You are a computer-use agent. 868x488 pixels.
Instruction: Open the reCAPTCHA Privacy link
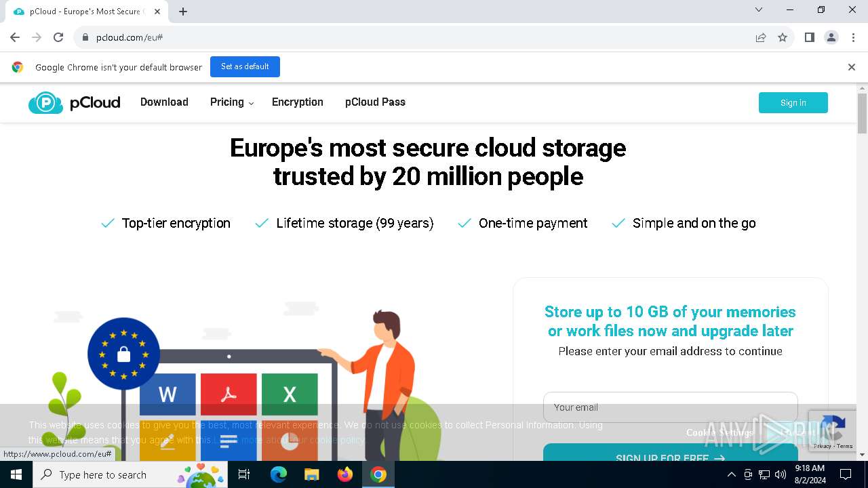tap(823, 446)
